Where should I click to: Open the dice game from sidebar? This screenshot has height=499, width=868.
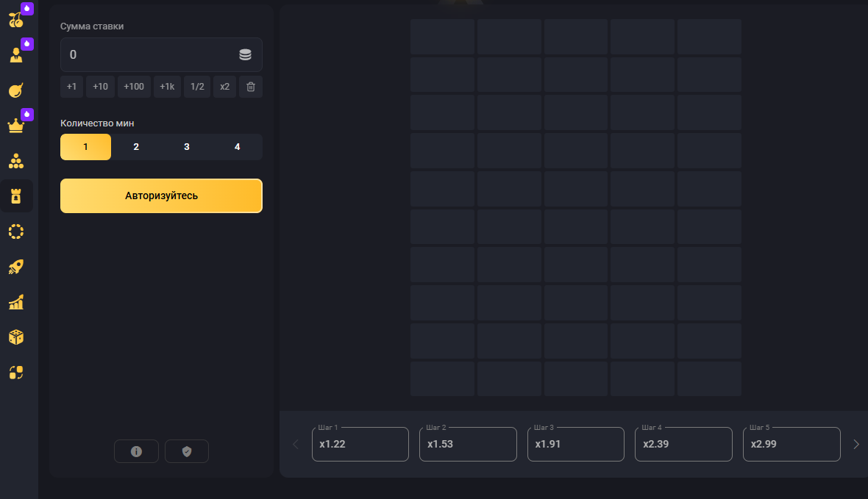click(16, 337)
